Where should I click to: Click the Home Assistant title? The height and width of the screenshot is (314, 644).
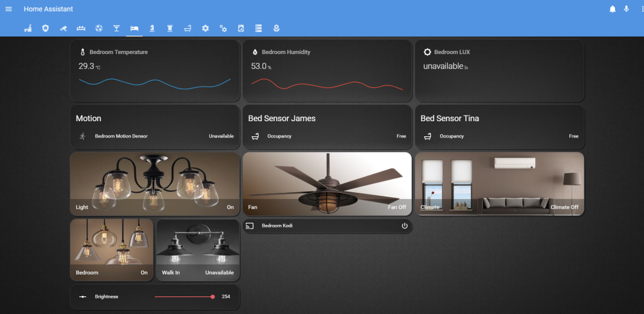pos(48,9)
